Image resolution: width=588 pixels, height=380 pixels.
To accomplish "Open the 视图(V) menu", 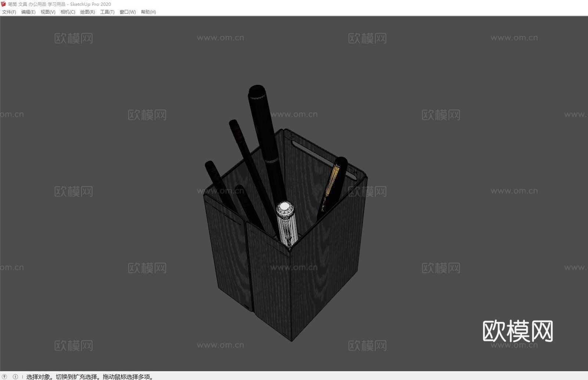I will tap(48, 12).
